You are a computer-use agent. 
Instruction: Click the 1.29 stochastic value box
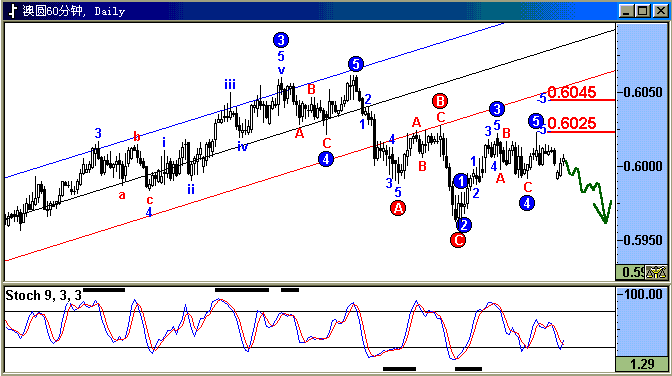pyautogui.click(x=642, y=364)
